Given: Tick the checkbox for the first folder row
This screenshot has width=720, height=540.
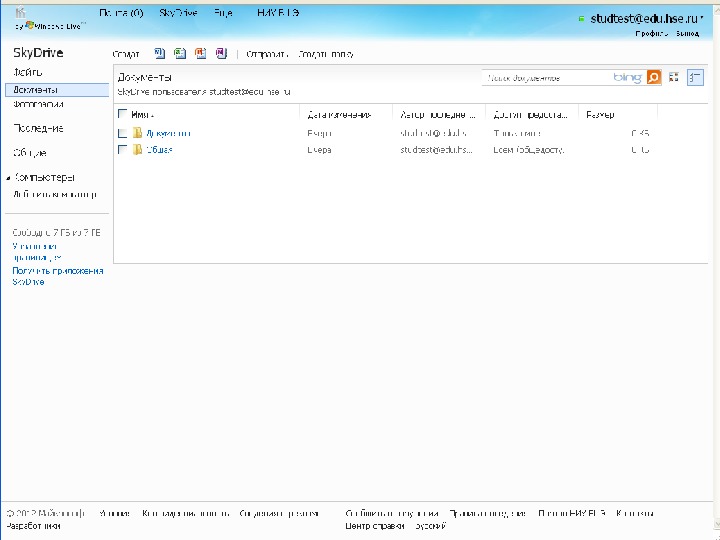Looking at the screenshot, I should click(122, 133).
